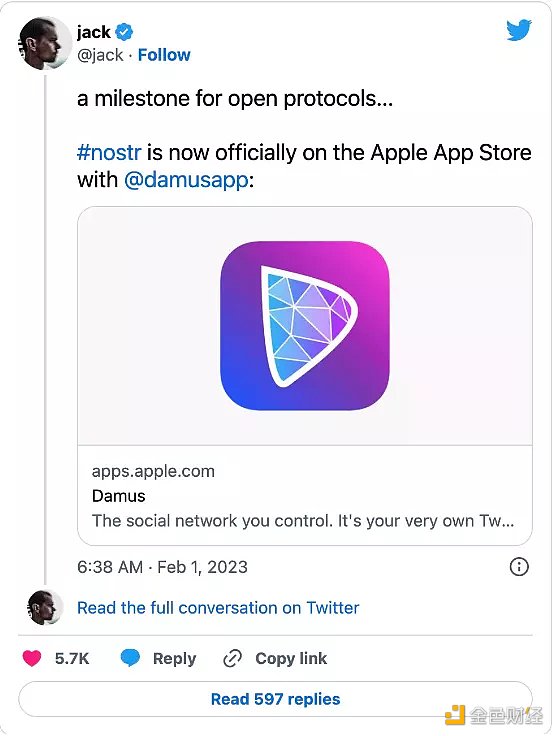The width and height of the screenshot is (554, 736).
Task: Like the tweet with heart icon
Action: pyautogui.click(x=32, y=659)
